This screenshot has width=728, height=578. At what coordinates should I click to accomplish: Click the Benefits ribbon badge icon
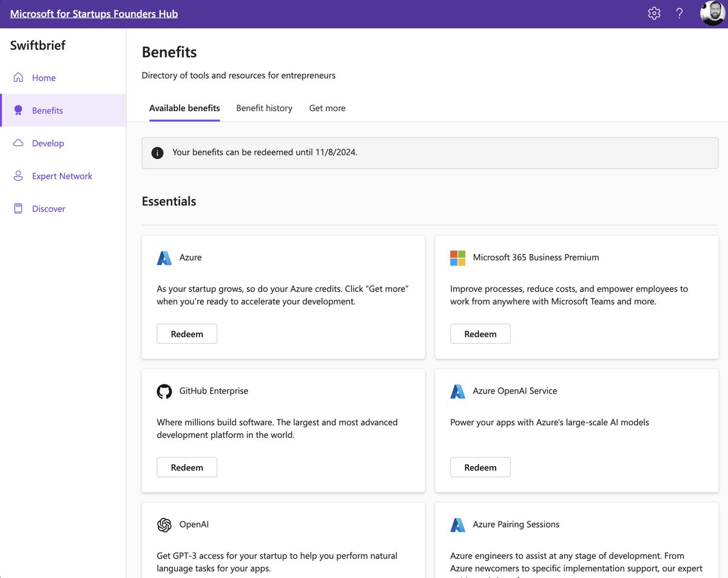click(19, 110)
